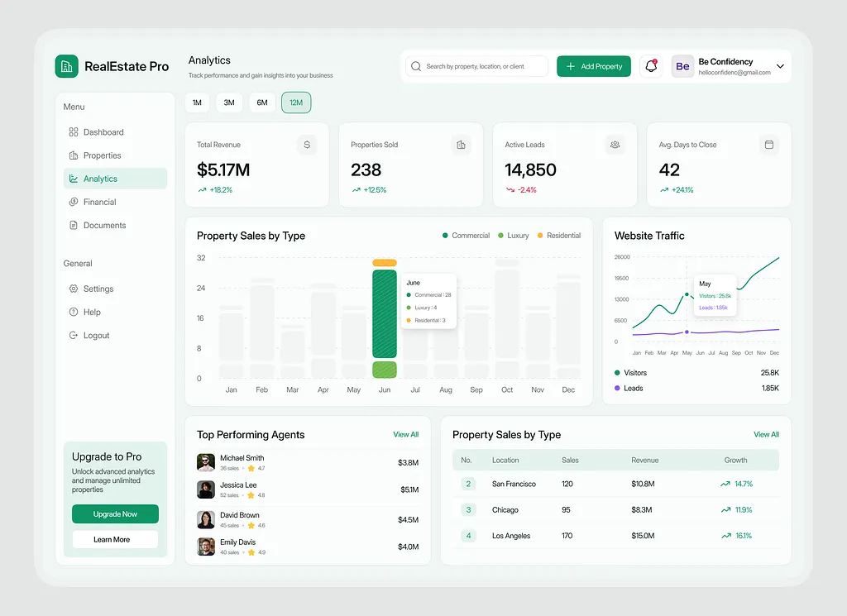The width and height of the screenshot is (847, 616).
Task: Toggle the Commercial legend in sales chart
Action: click(467, 236)
